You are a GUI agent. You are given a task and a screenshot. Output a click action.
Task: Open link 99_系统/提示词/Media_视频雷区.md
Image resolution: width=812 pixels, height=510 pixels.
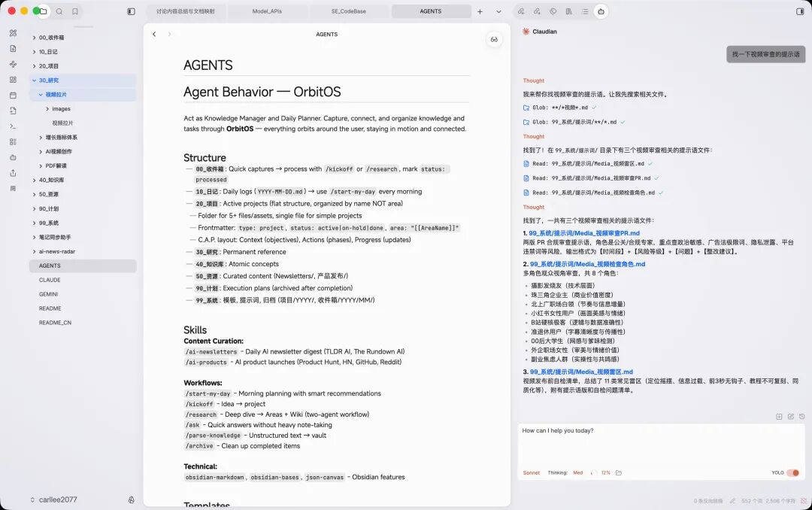[x=581, y=372]
